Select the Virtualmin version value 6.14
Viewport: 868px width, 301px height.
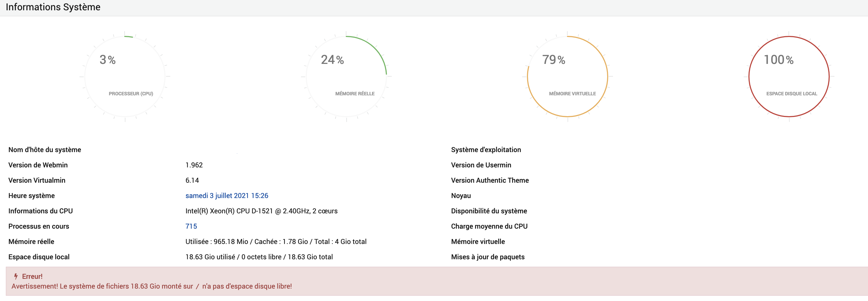(192, 180)
